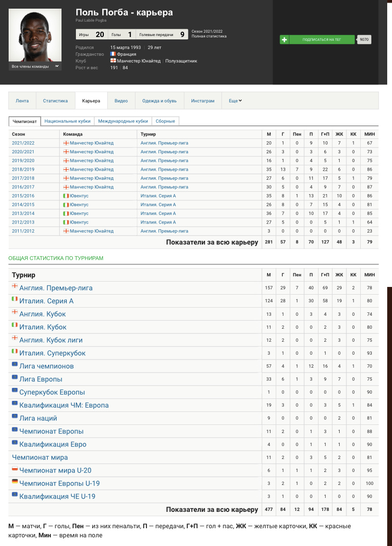
Task: Select the Чемпионат sub-tab
Action: pos(24,121)
